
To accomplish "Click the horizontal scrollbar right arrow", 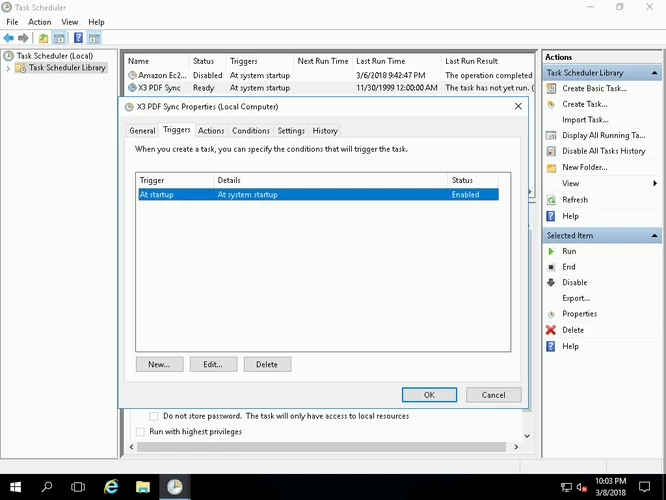I will pos(516,447).
